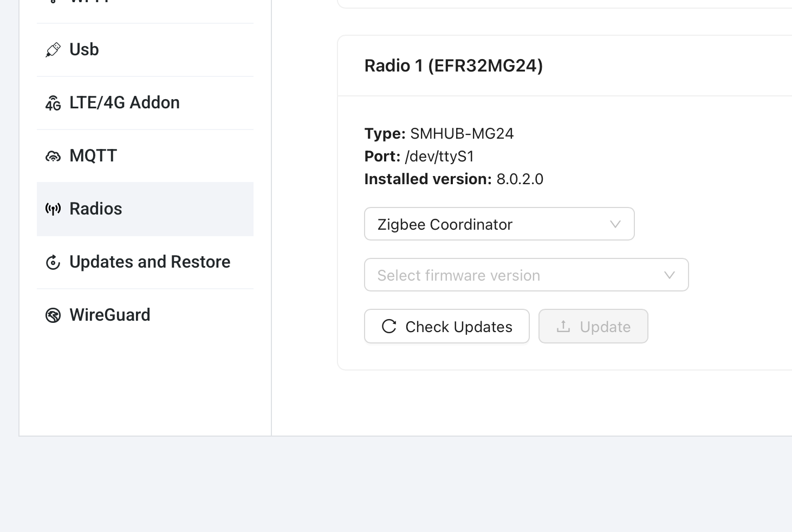The height and width of the screenshot is (532, 792).
Task: Click the MQTT cloud icon
Action: coord(53,156)
